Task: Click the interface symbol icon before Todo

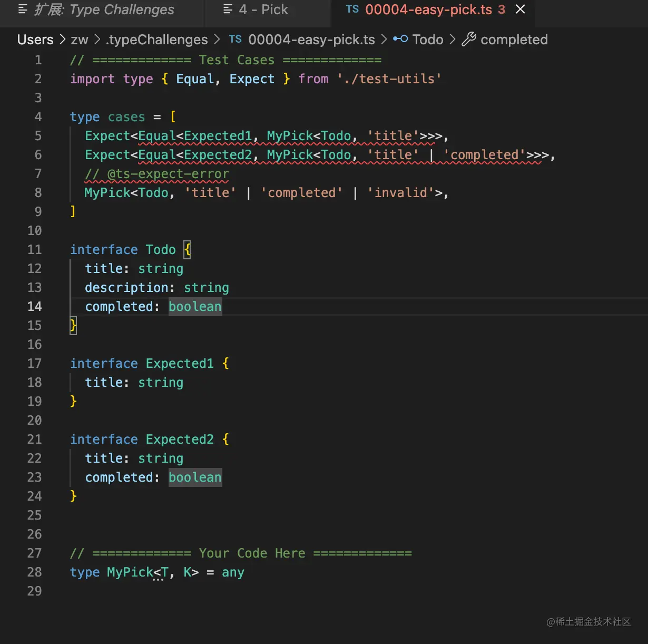Action: coord(400,39)
